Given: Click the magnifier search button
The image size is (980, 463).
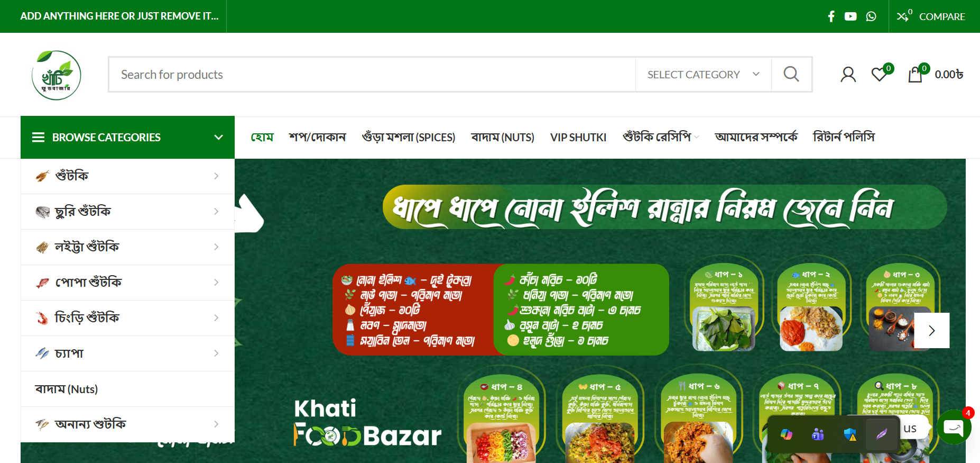Looking at the screenshot, I should click(x=791, y=75).
